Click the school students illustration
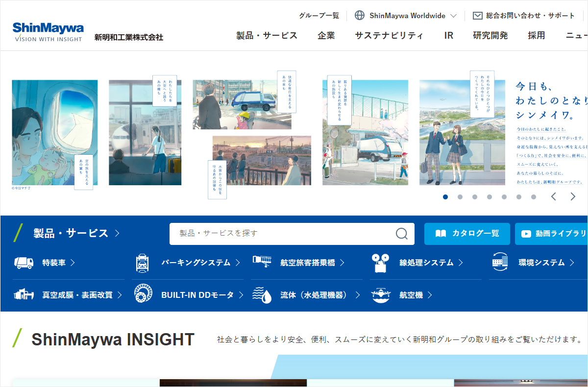The image size is (588, 387). [x=462, y=132]
